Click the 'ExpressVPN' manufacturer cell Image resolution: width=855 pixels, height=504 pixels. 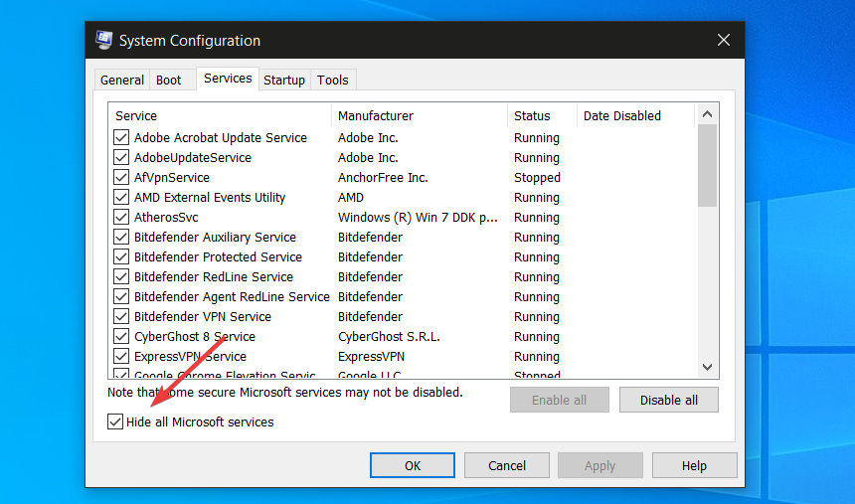tap(372, 357)
